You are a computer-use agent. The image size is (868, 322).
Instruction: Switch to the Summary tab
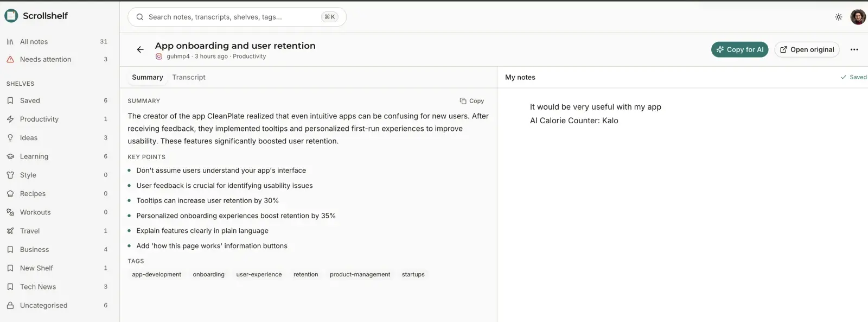coord(148,78)
